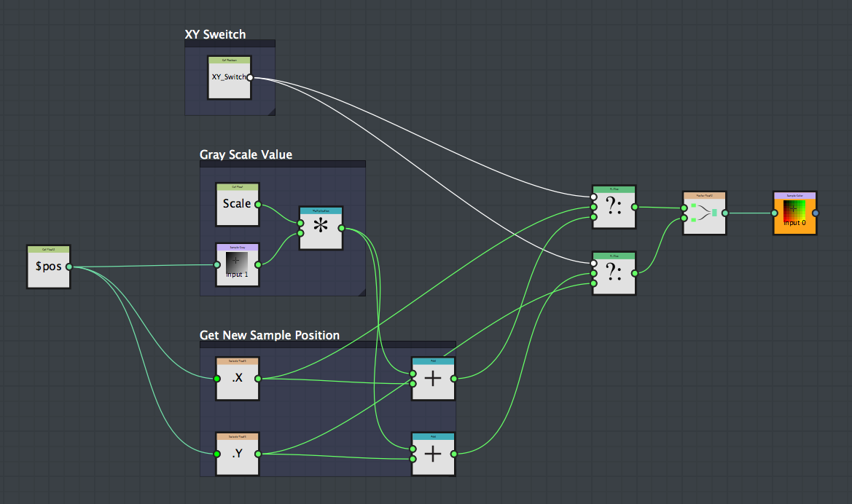Collapse the Get New Sample Position group header
Screen dimensions: 852x504
coord(328,344)
